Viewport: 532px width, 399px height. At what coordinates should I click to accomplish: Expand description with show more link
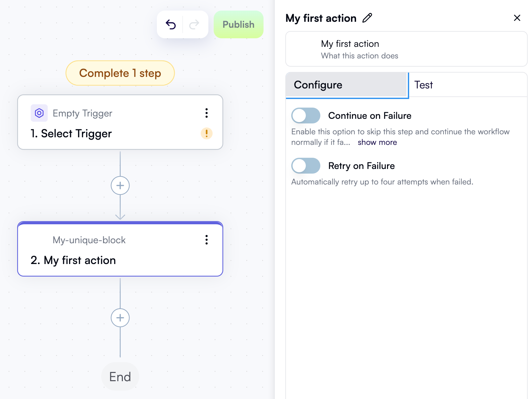[377, 142]
